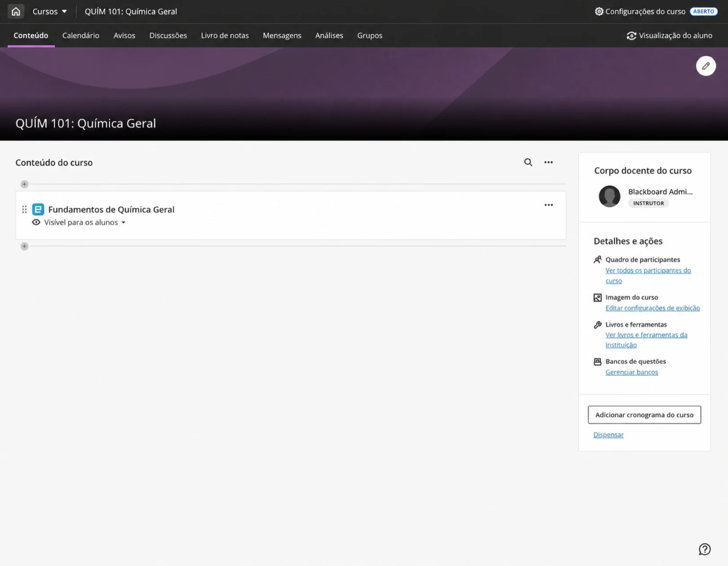Click breadcrumb QUÍM 101: Química Geral

tap(131, 11)
